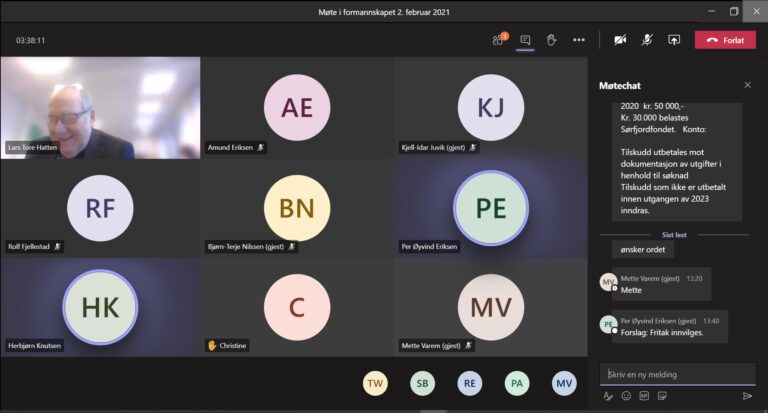This screenshot has width=768, height=413.
Task: Select Christine's tile with raised hand
Action: click(296, 306)
